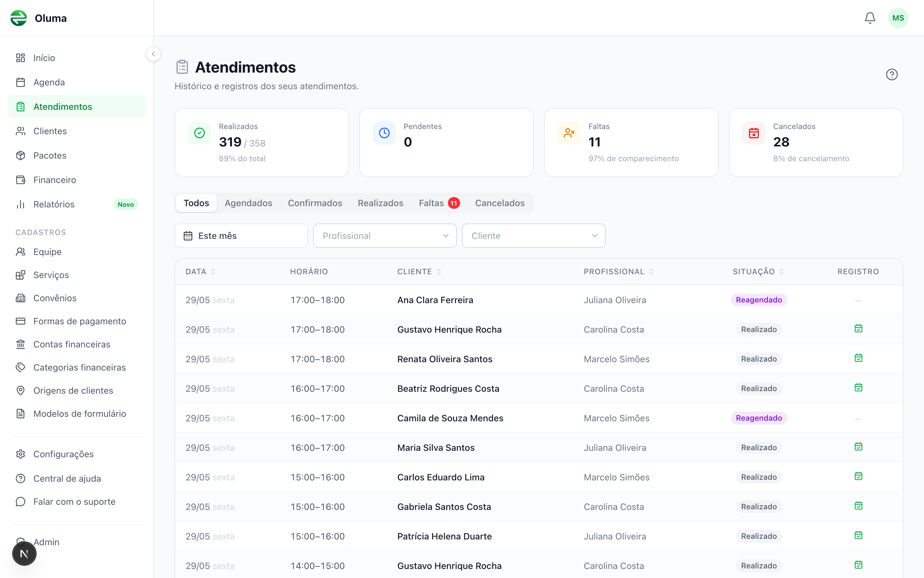Screen dimensions: 924x578
Task: Click the Novo badge next to Relatórios
Action: (126, 205)
